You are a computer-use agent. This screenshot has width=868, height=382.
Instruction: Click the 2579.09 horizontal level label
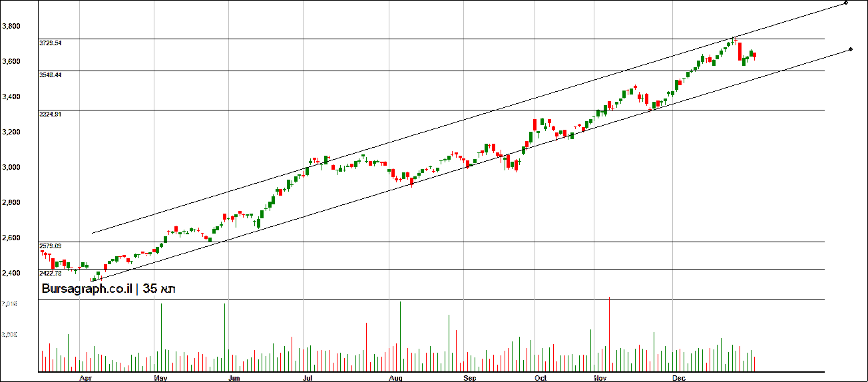51,246
